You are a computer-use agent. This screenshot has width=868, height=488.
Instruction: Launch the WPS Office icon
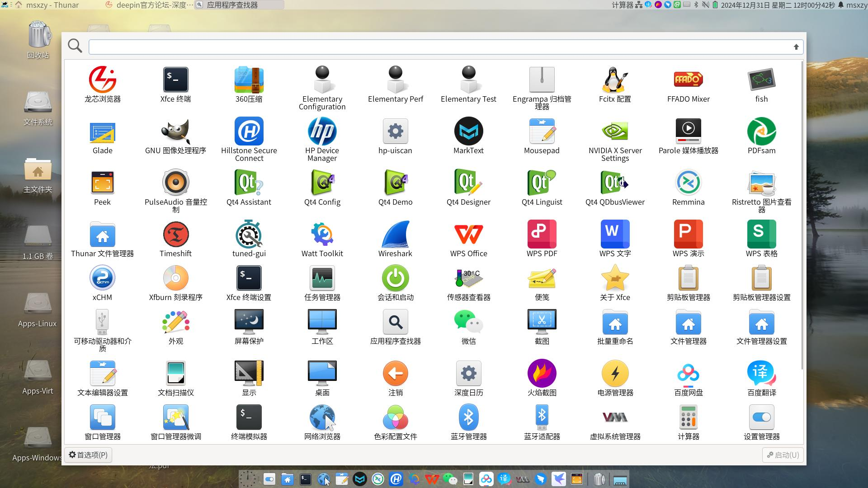pos(468,235)
